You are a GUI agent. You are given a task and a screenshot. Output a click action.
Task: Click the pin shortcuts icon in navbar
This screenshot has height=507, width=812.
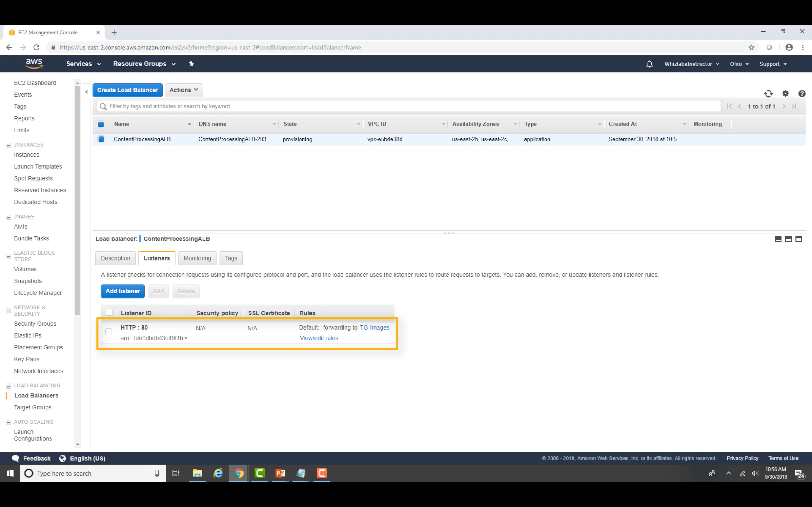click(x=191, y=64)
